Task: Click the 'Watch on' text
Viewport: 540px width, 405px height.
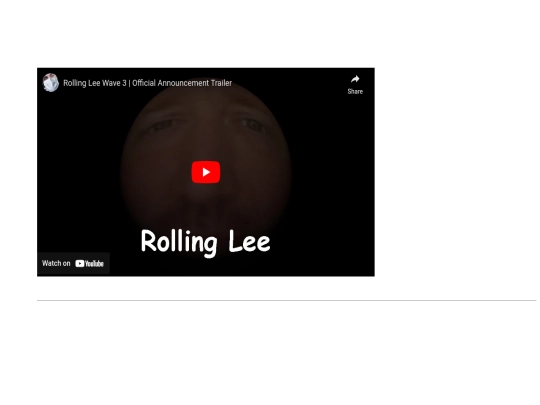Action: [x=56, y=263]
